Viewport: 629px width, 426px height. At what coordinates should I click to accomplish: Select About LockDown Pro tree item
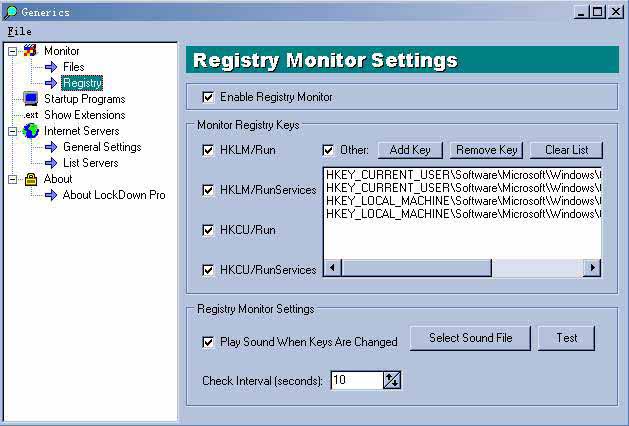(113, 195)
